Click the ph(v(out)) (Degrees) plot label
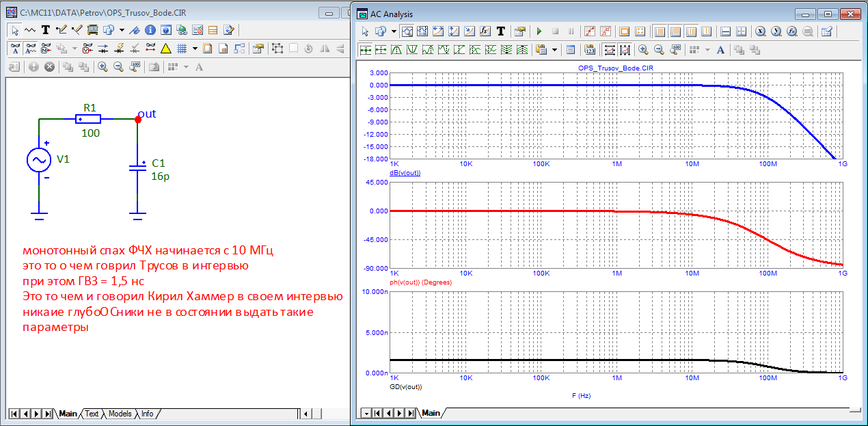868x426 pixels. (x=420, y=282)
